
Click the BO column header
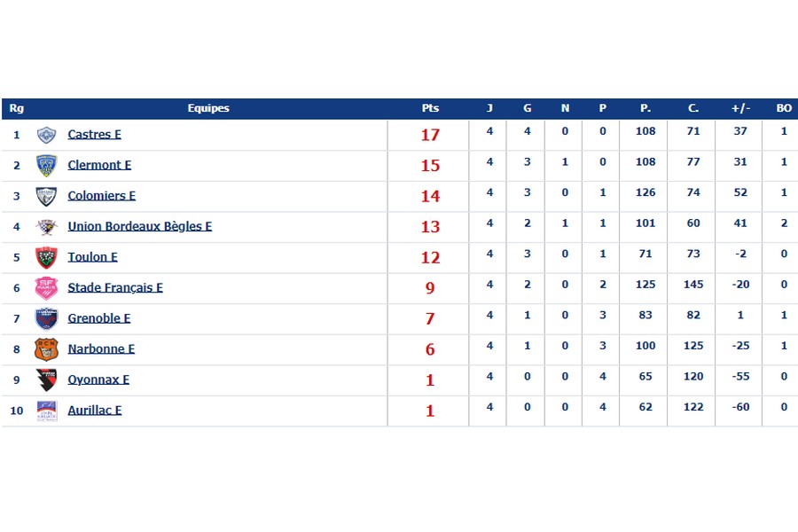pos(784,108)
